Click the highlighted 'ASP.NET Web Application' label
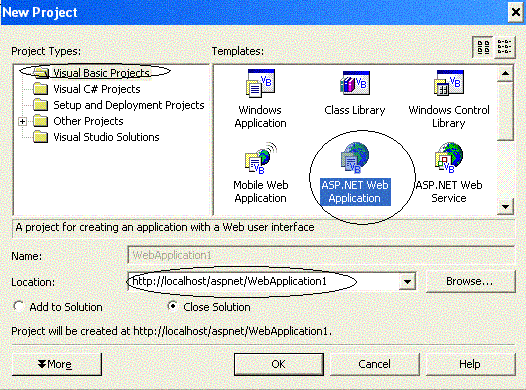 tap(355, 191)
